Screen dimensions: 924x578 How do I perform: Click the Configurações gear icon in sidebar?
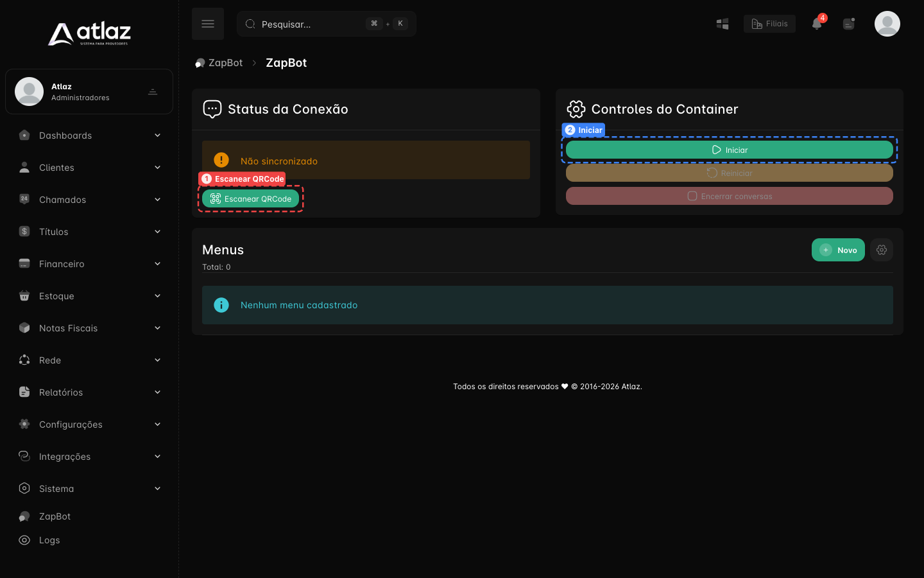(24, 424)
